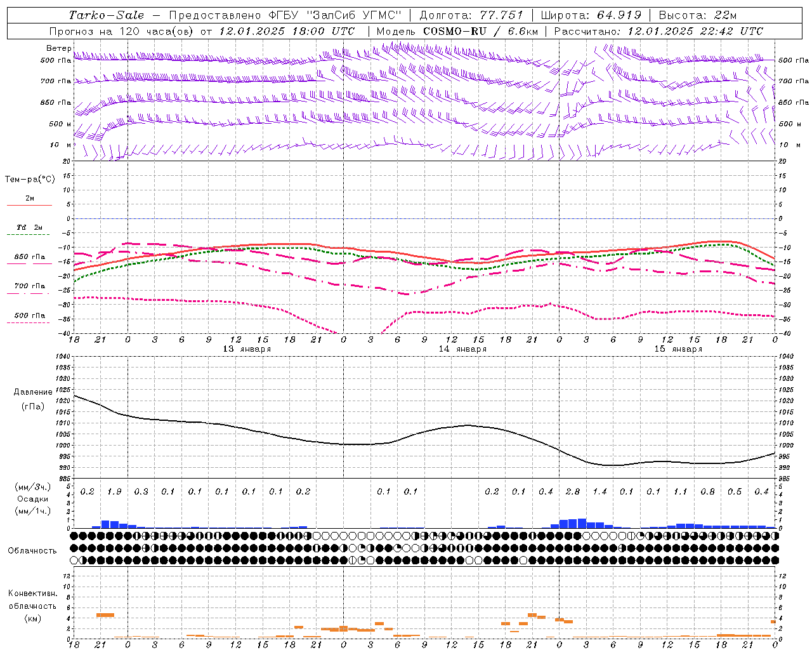Click the Давление pressure label

tap(33, 392)
